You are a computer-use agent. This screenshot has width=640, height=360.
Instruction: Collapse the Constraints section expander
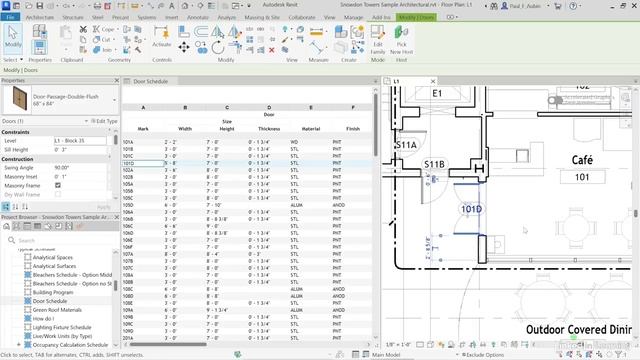tap(109, 131)
